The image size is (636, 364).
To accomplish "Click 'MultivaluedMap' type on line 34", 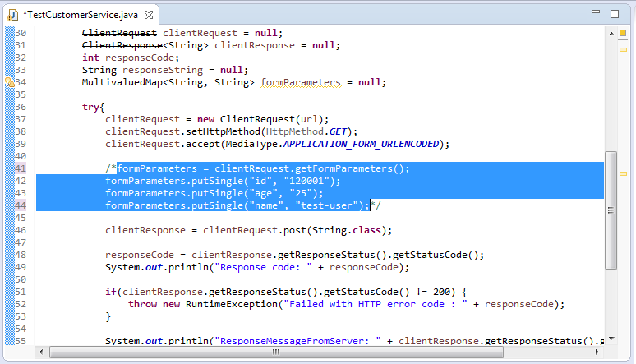I will coord(122,82).
